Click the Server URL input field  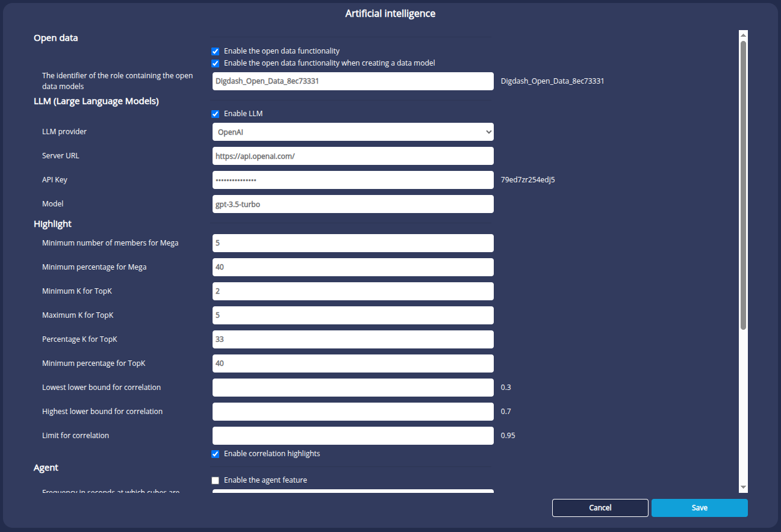[353, 156]
